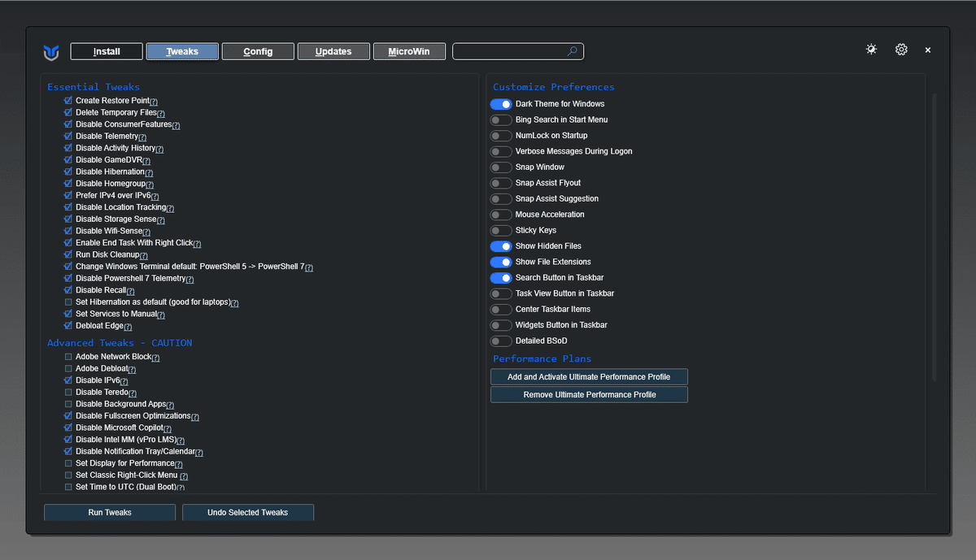This screenshot has width=976, height=560.
Task: Toggle light/dark theme sun icon
Action: (872, 50)
